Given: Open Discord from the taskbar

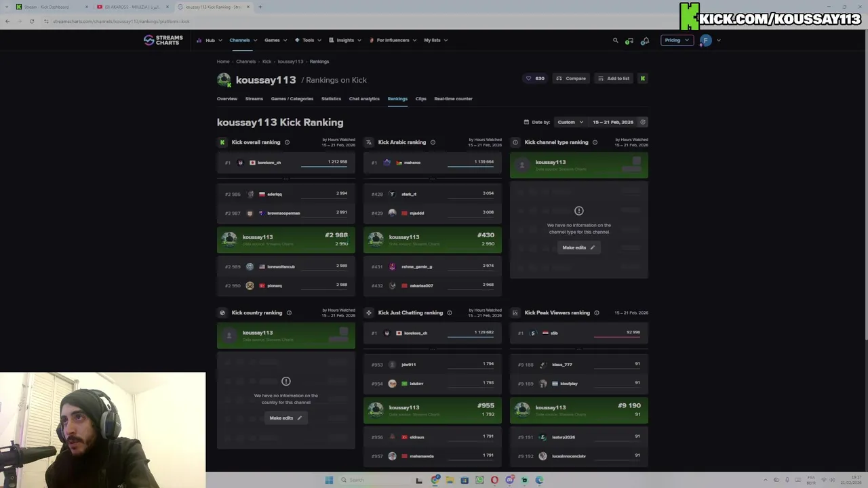Looking at the screenshot, I should tap(509, 480).
